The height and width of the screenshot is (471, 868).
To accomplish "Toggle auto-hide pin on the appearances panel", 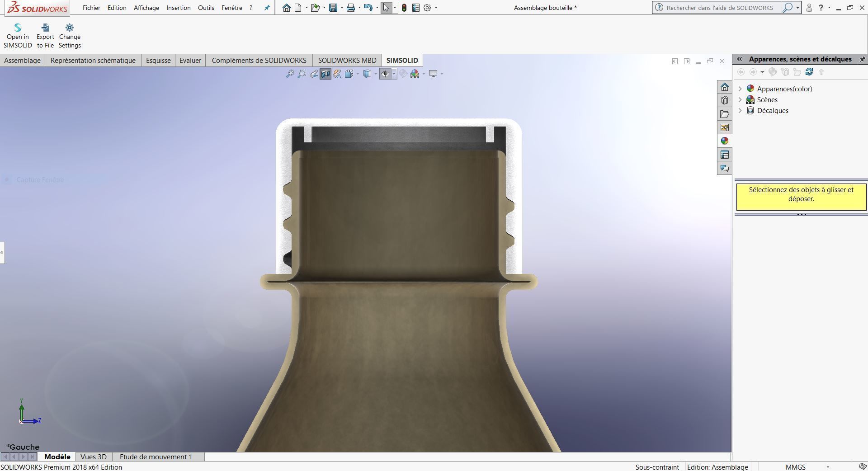I will 862,59.
